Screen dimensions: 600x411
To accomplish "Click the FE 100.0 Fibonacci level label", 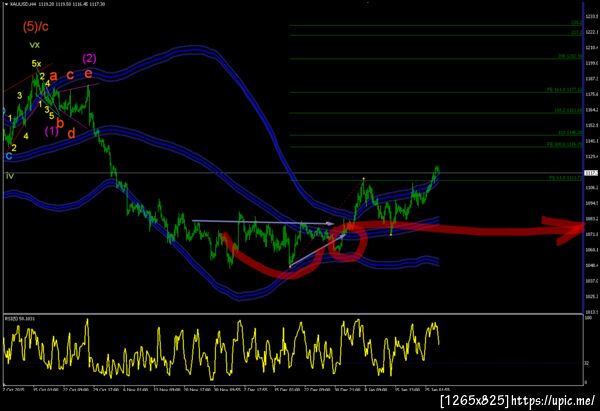I will click(x=565, y=145).
